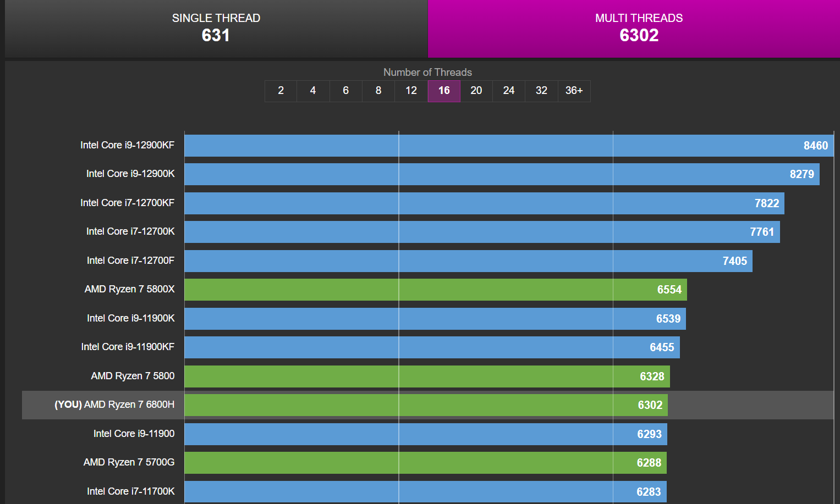
Task: Click the Intel Core i9-12900KF label
Action: pyautogui.click(x=127, y=145)
